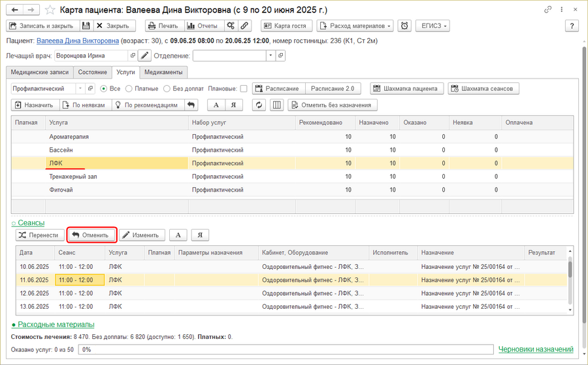Viewport: 588px width, 365px height.
Task: Click the save diskette icon
Action: [86, 26]
